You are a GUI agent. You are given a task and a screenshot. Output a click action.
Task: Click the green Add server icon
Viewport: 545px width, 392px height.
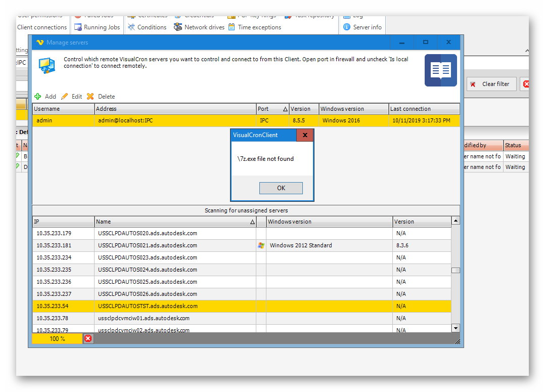pyautogui.click(x=38, y=97)
